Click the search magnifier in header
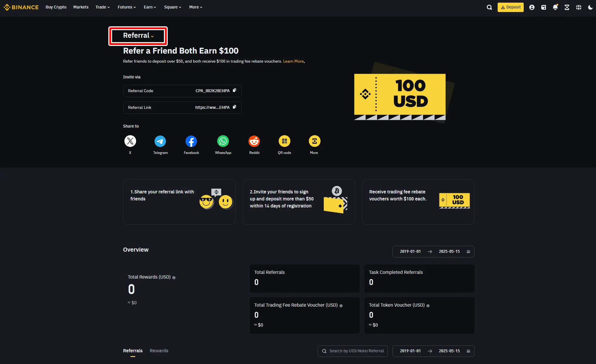596x364 pixels. coord(489,7)
